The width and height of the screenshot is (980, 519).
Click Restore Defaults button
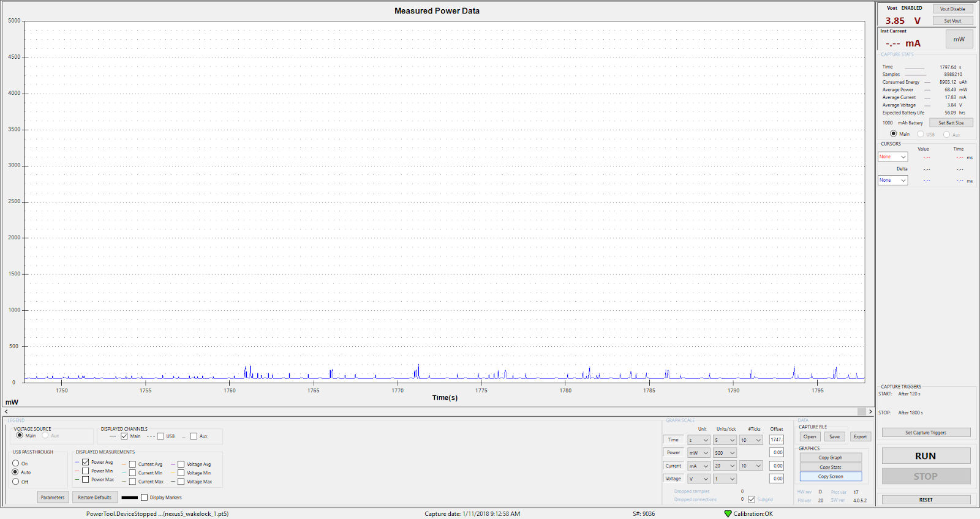(x=95, y=497)
